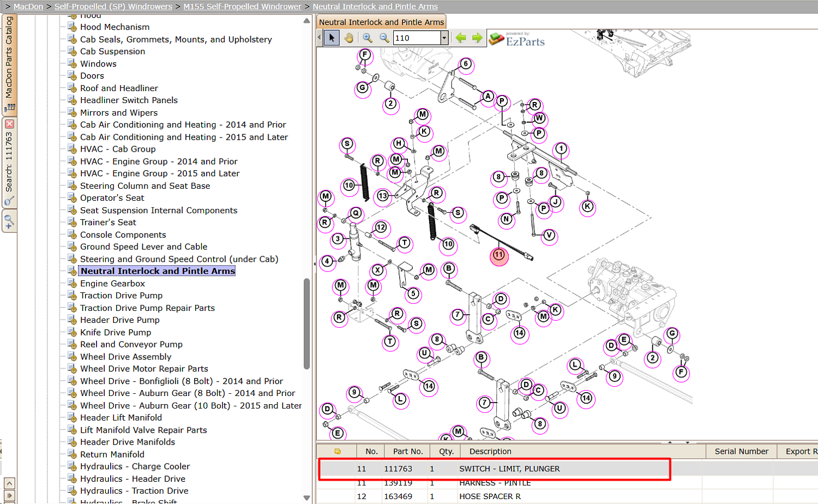Select callout 13 in the diagram
818x504 pixels.
[x=383, y=196]
